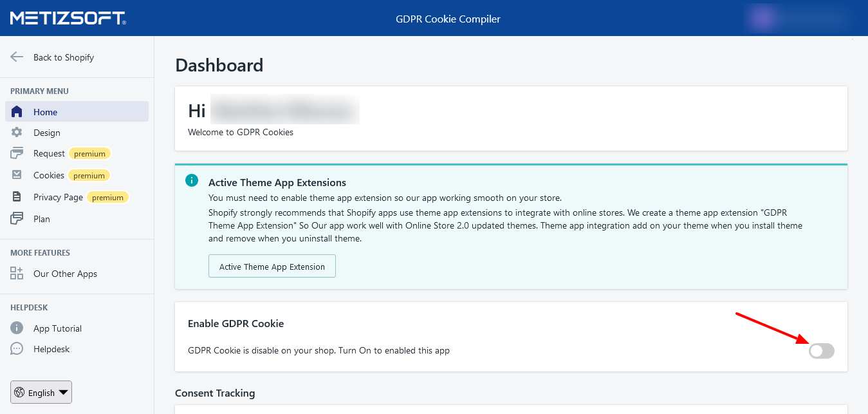
Task: Click the Helpdesk chat bubble icon
Action: [x=17, y=349]
